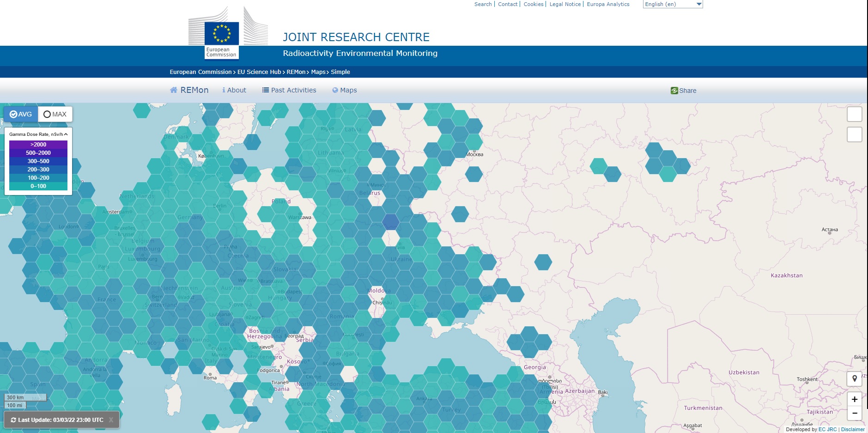Image resolution: width=868 pixels, height=433 pixels.
Task: Open the Cookies link
Action: pyautogui.click(x=534, y=4)
